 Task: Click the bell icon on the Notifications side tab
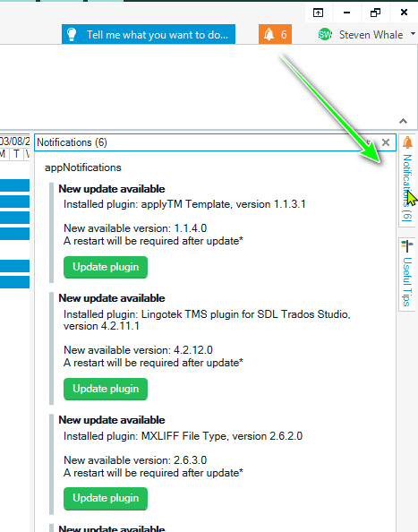(x=407, y=142)
